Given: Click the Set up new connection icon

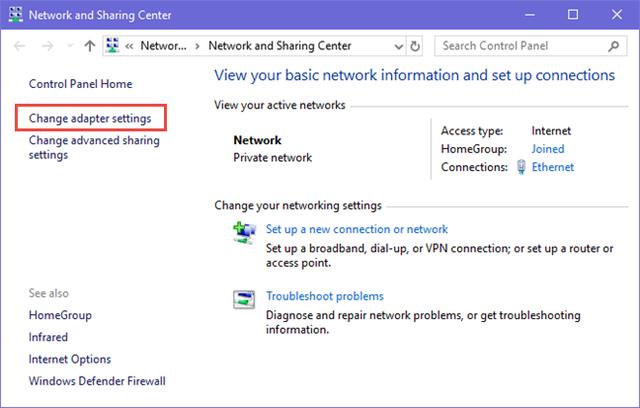Looking at the screenshot, I should pyautogui.click(x=243, y=233).
